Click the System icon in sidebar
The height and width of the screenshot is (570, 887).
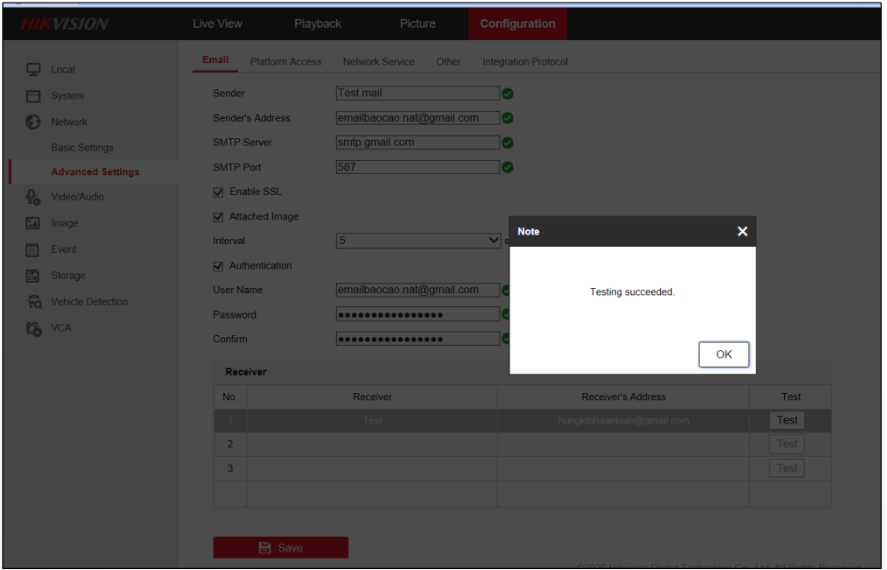click(33, 96)
